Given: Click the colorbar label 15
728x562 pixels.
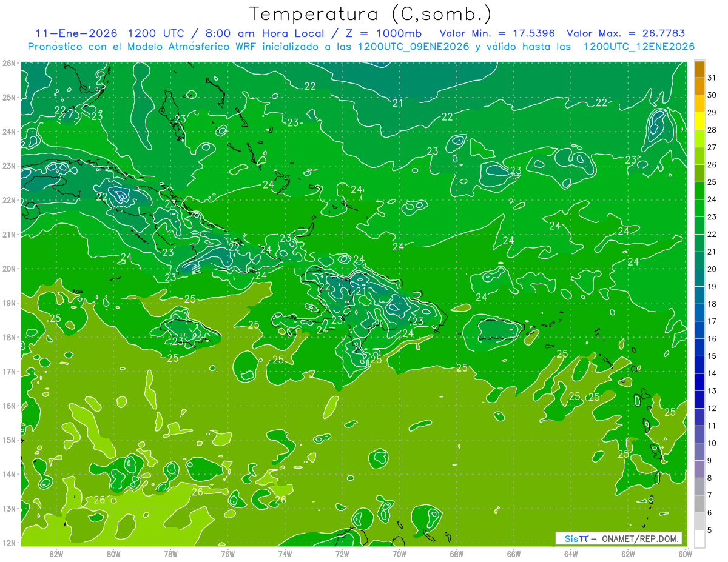Looking at the screenshot, I should (712, 356).
